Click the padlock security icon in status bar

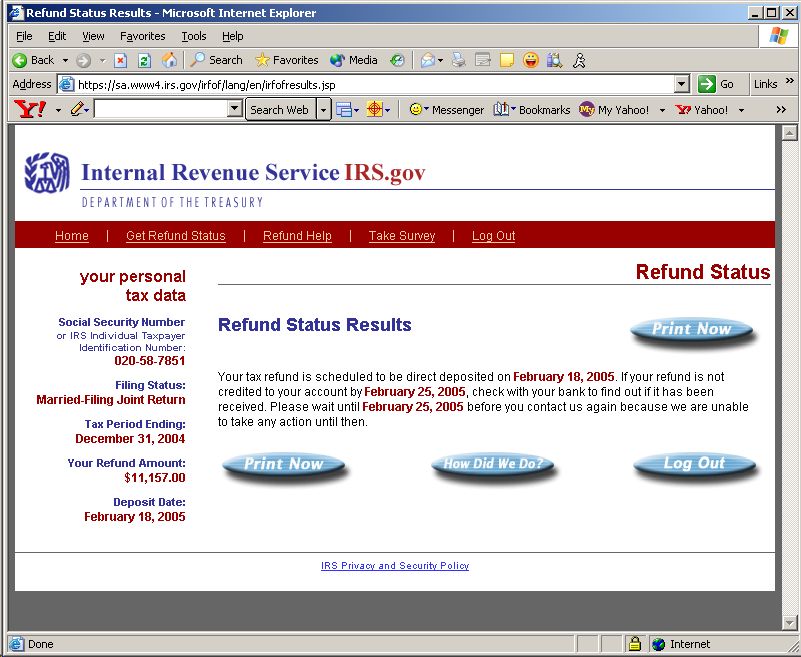coord(634,644)
